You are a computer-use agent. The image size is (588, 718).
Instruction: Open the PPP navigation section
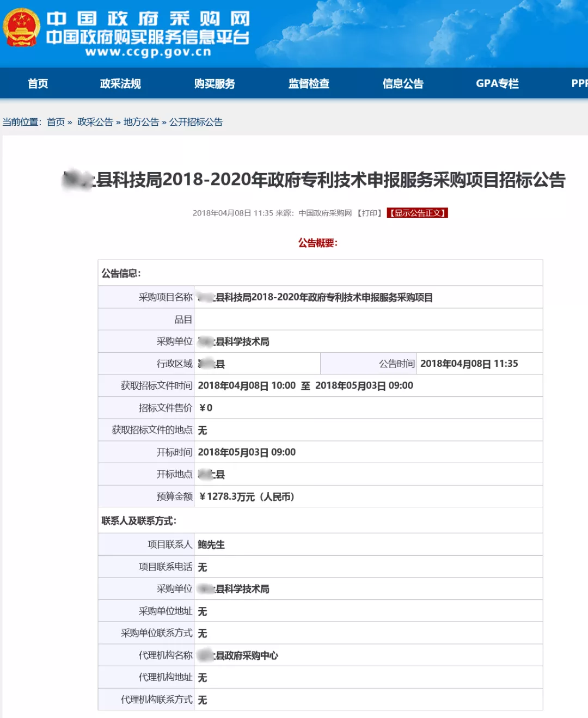pyautogui.click(x=579, y=83)
